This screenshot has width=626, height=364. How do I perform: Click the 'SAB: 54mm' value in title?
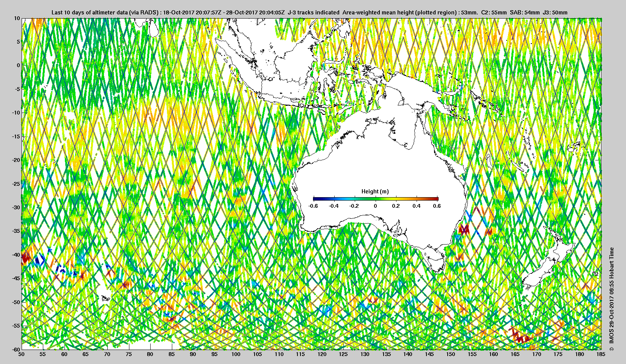coord(525,13)
